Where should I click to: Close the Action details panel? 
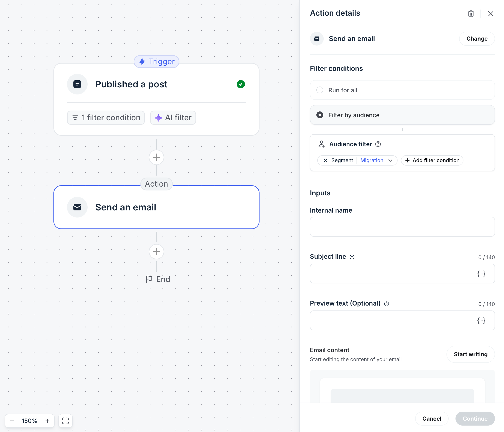click(490, 14)
